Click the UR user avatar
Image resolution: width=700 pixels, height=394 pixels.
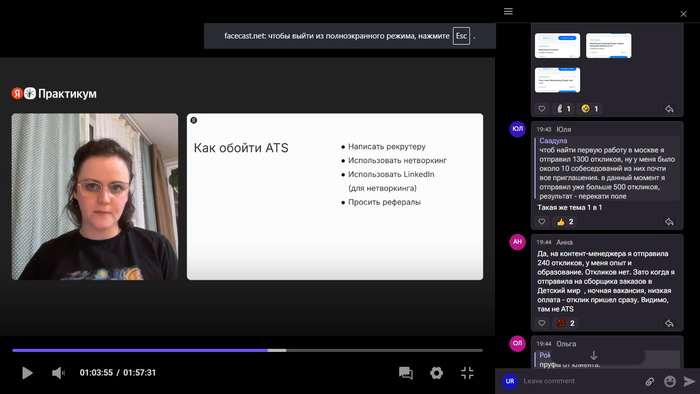point(510,381)
